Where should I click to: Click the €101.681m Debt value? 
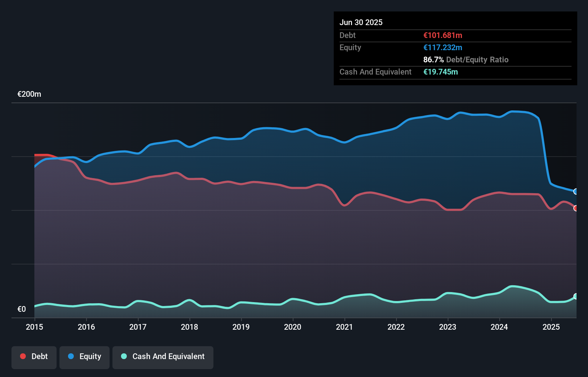(x=443, y=35)
